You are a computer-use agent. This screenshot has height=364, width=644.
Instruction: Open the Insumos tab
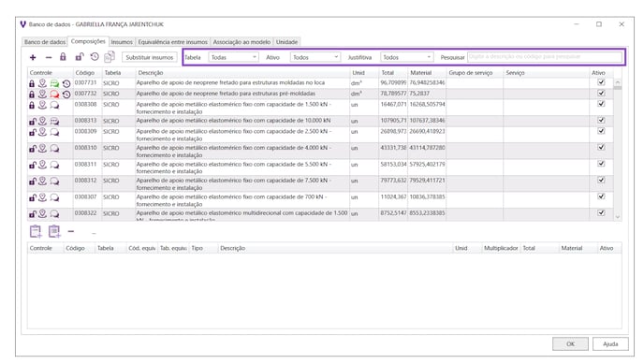point(122,42)
